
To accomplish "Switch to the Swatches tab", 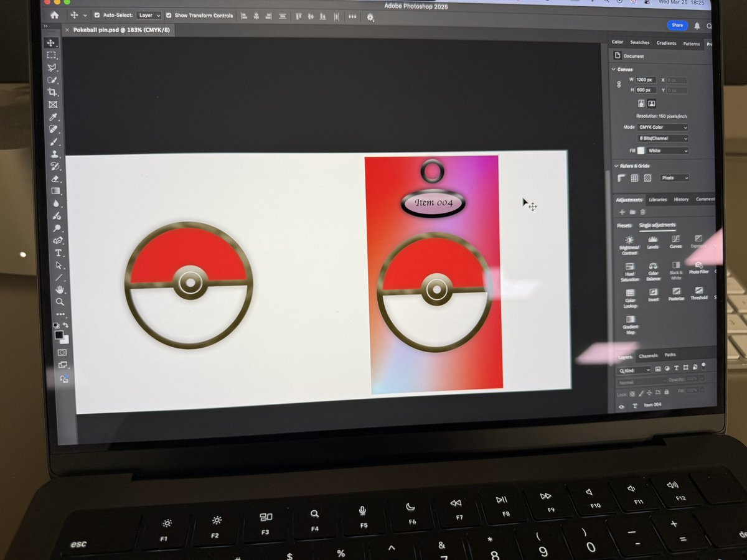I will 639,42.
